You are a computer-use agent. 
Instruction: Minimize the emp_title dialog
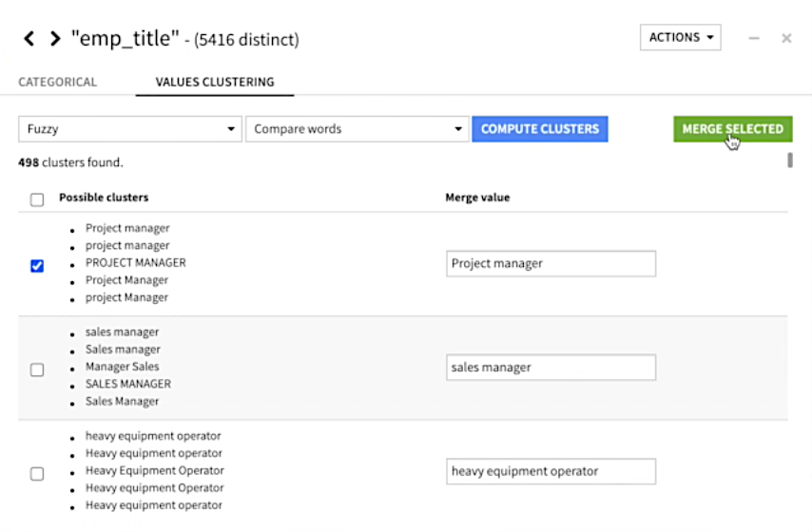pyautogui.click(x=754, y=38)
